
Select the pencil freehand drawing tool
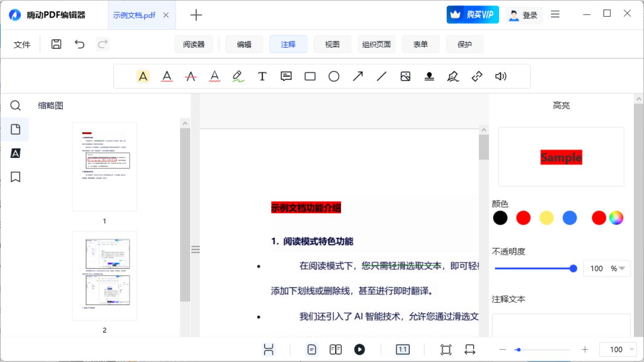pos(238,76)
